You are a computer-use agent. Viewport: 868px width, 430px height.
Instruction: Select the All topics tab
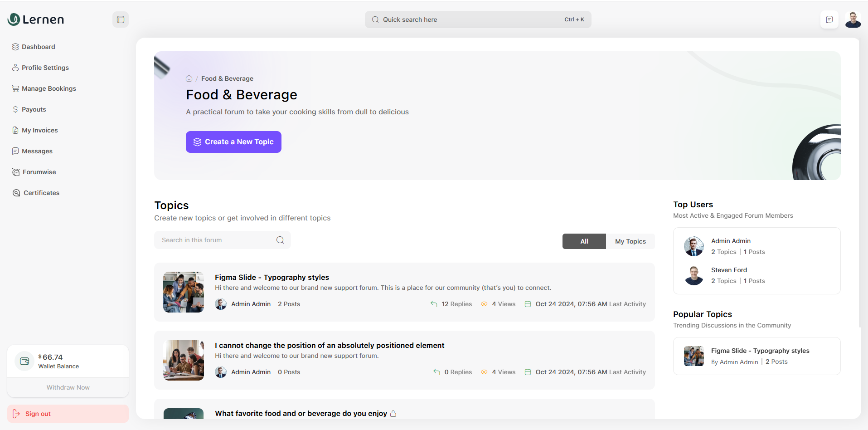pos(584,241)
